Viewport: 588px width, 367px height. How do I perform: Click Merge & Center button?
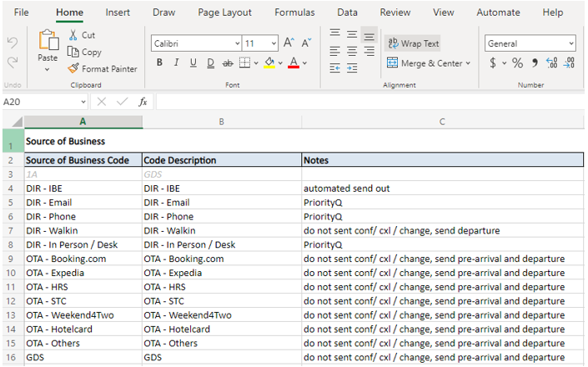425,63
